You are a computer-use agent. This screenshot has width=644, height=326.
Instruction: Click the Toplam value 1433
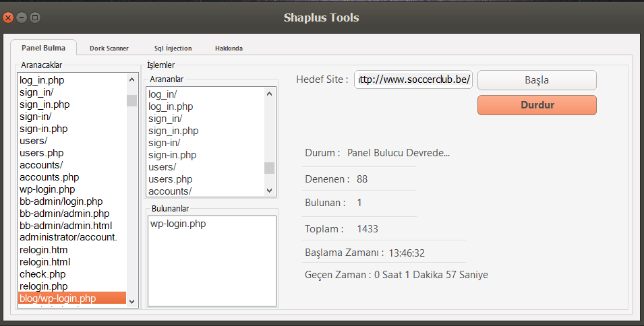(x=368, y=229)
